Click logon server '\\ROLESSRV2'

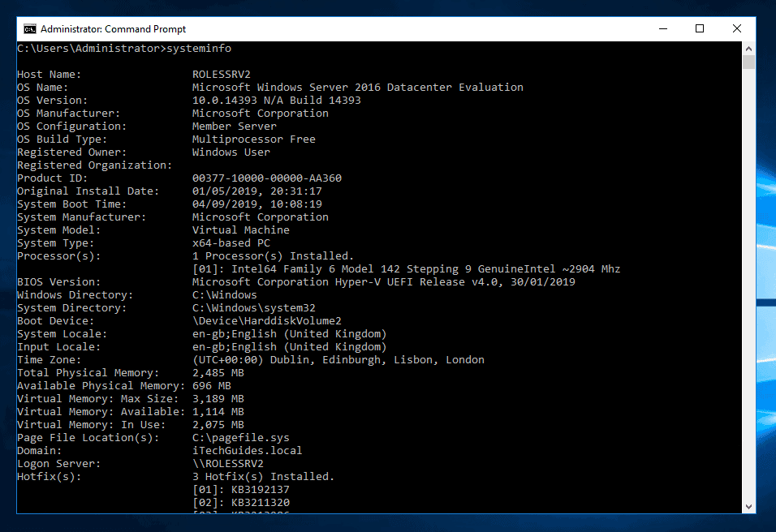coord(227,464)
